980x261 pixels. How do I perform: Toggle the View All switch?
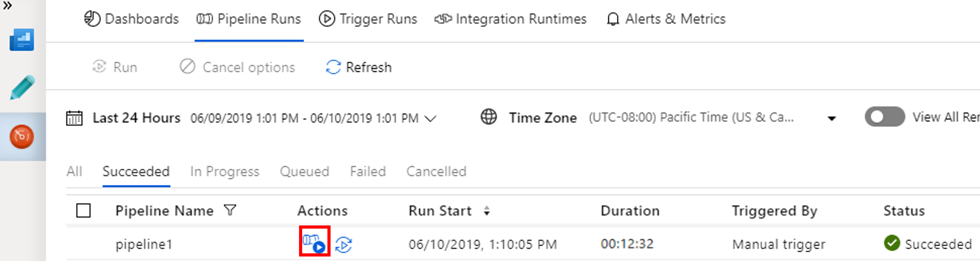click(884, 117)
